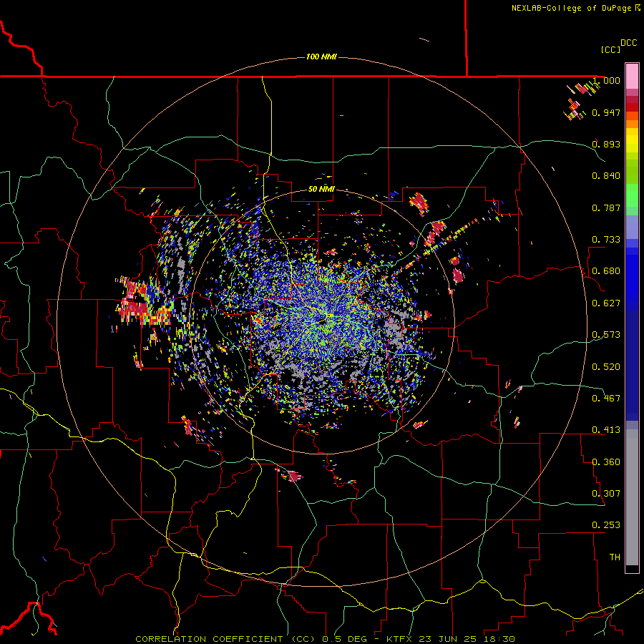Click the 0.840 scale value

coord(606,176)
